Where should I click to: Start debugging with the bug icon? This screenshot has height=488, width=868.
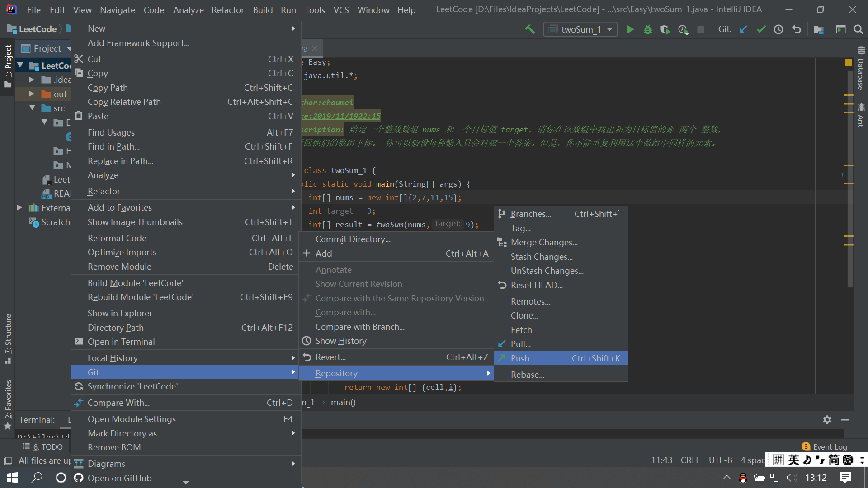click(648, 29)
